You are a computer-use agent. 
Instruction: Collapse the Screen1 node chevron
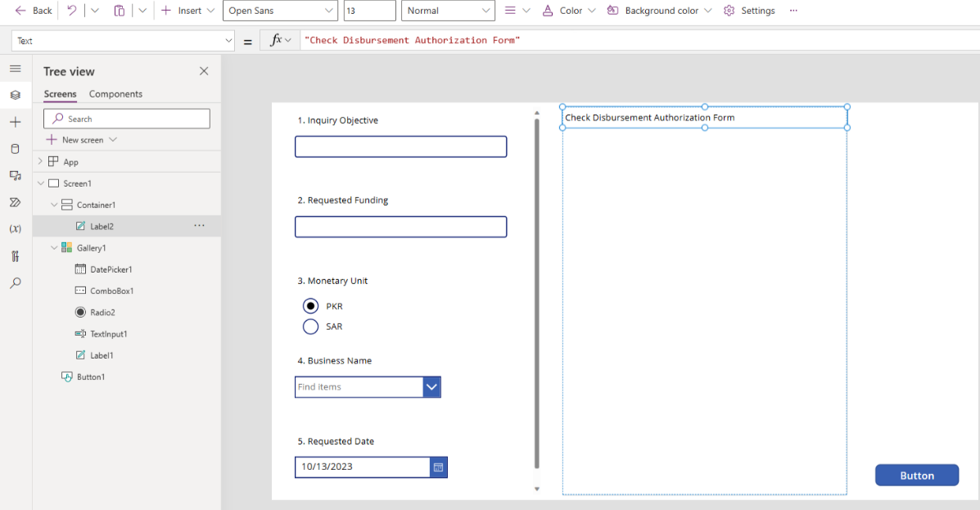coord(41,183)
